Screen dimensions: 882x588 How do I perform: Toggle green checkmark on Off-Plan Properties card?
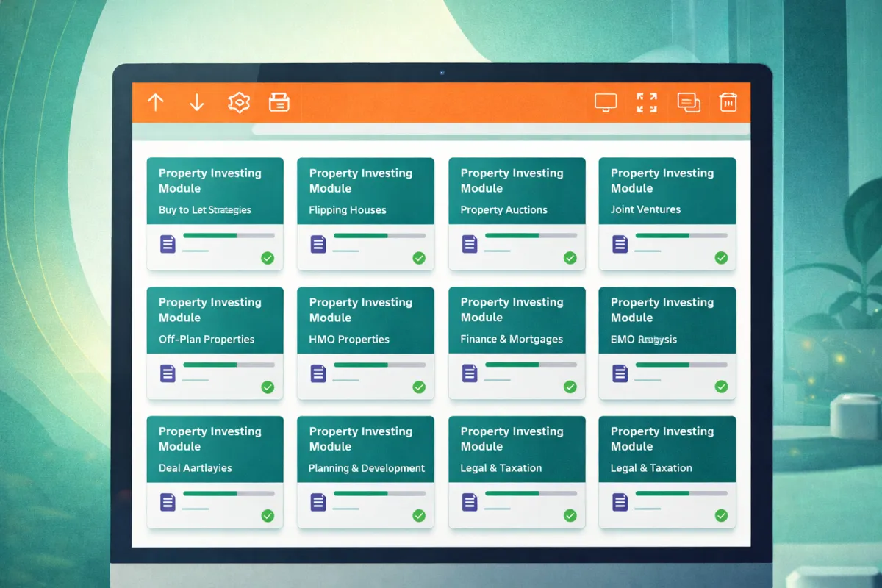268,387
